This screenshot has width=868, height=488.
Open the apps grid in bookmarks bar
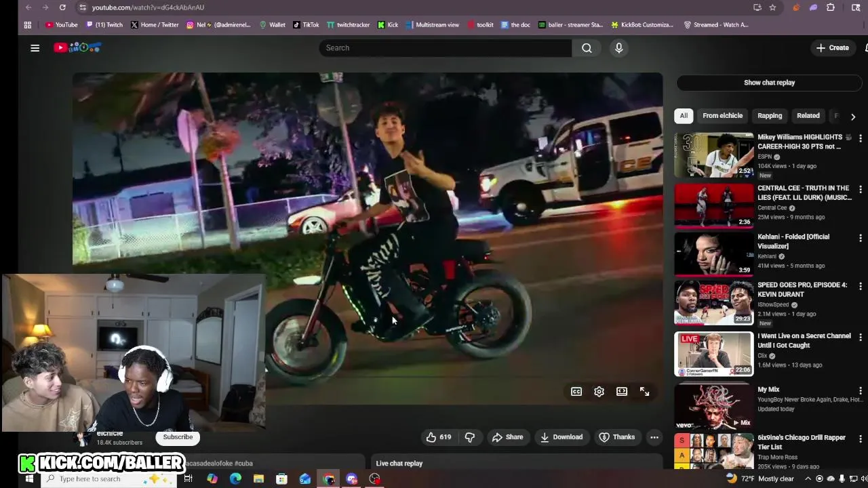[27, 25]
